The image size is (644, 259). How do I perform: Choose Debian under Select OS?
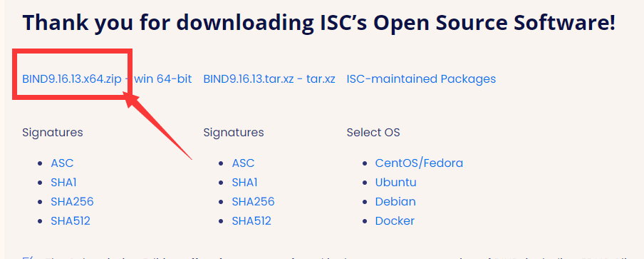tap(395, 201)
